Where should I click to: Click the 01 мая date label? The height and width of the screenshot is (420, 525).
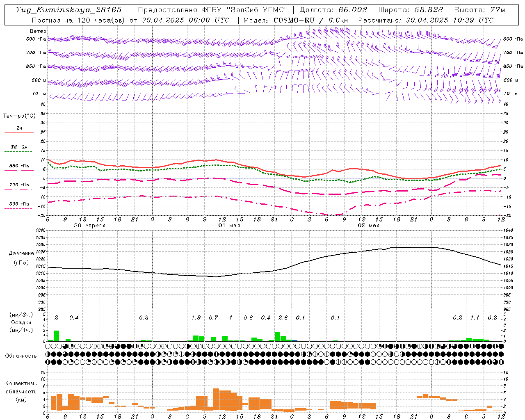229,226
